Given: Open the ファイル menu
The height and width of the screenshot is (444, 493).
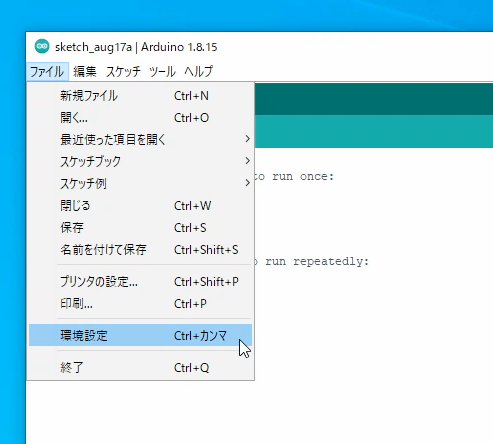Looking at the screenshot, I should (47, 71).
